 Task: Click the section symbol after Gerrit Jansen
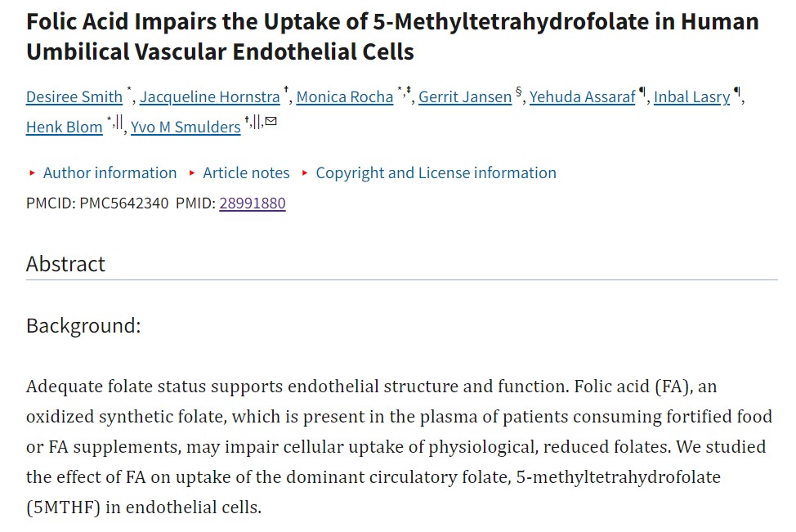click(519, 92)
